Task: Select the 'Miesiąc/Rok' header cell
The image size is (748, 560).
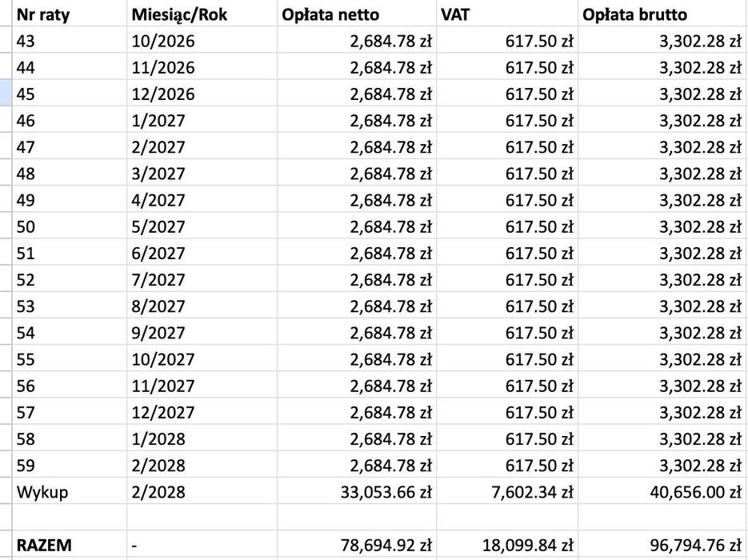Action: click(202, 14)
